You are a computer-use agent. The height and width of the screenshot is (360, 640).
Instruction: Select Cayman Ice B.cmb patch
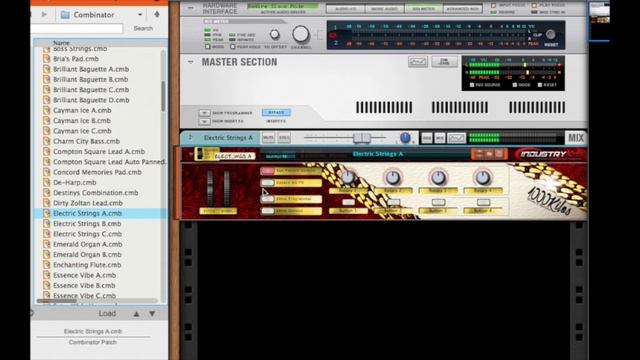(82, 120)
